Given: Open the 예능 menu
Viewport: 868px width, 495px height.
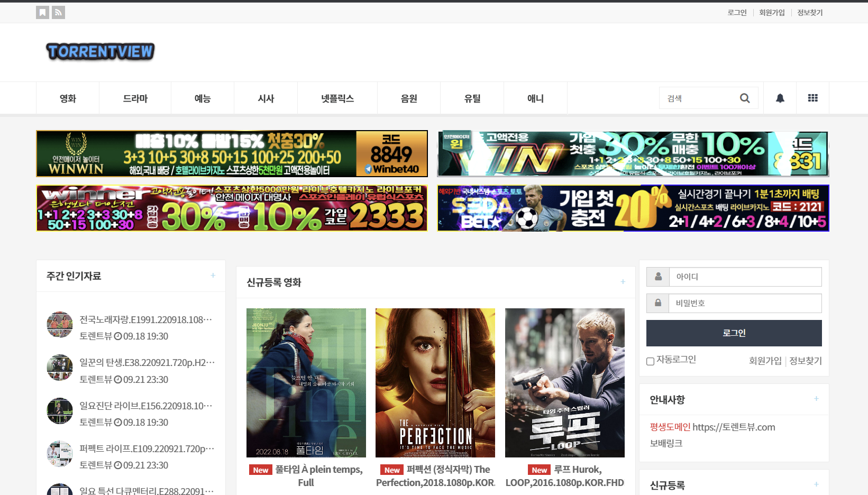Looking at the screenshot, I should tap(203, 98).
